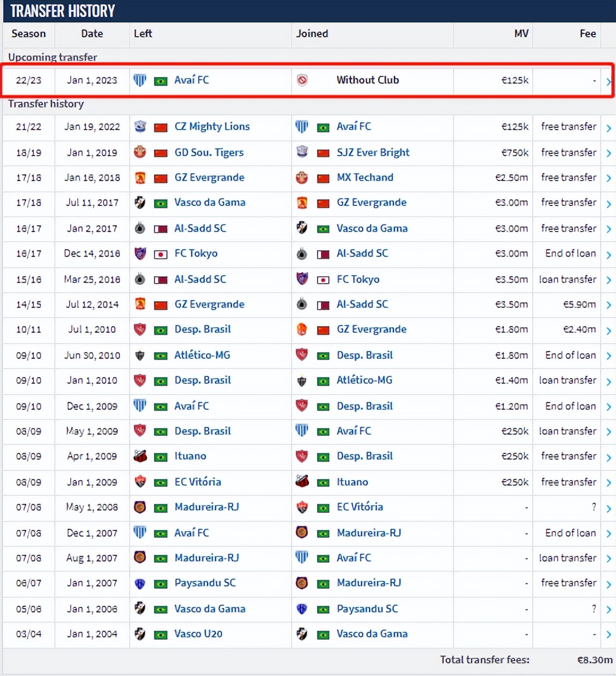
Task: Click the MX Techand crest icon
Action: (x=302, y=177)
